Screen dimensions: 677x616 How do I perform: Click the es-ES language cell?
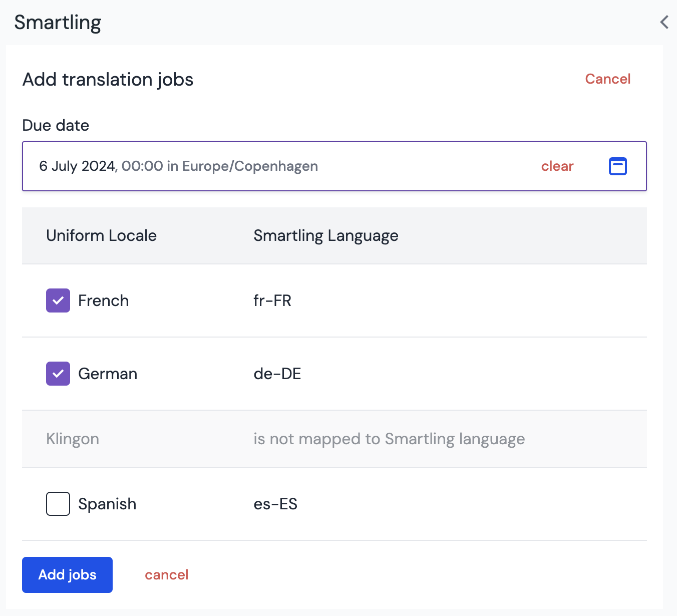point(275,504)
